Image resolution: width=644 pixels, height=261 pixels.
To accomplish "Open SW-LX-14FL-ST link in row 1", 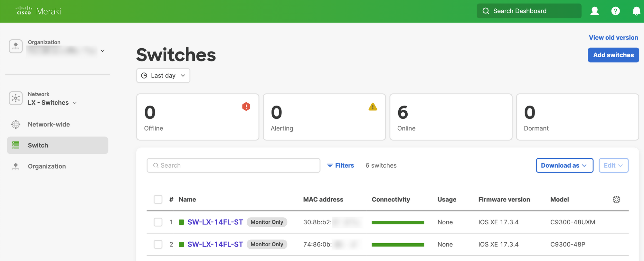I will 215,222.
